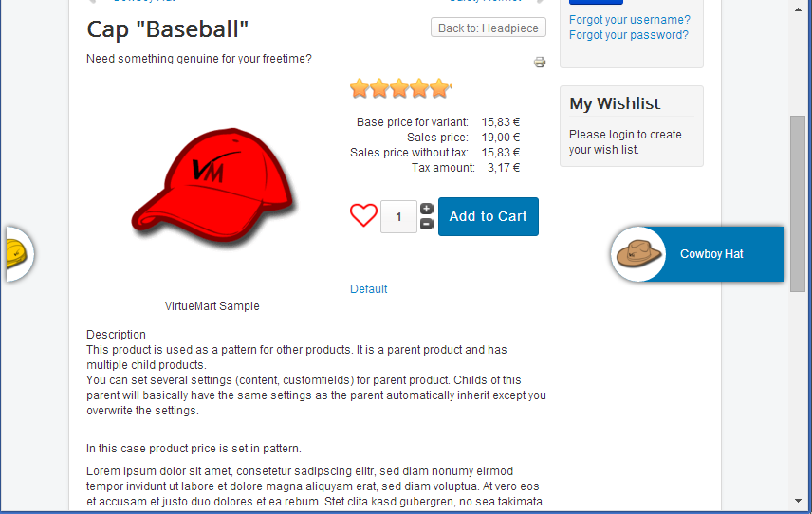Image resolution: width=812 pixels, height=514 pixels.
Task: Click the cowboy hat round thumbnail
Action: 638,253
